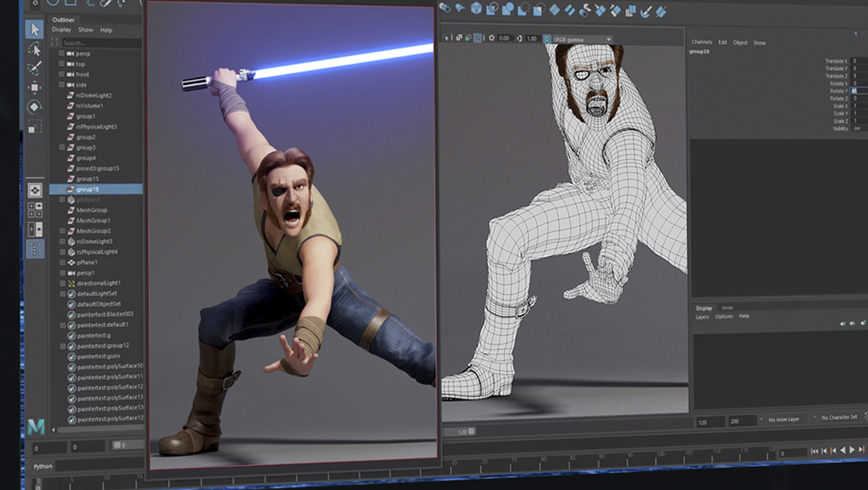Toggle the highlighted viewport display button
868x490 pixels.
pyautogui.click(x=477, y=38)
